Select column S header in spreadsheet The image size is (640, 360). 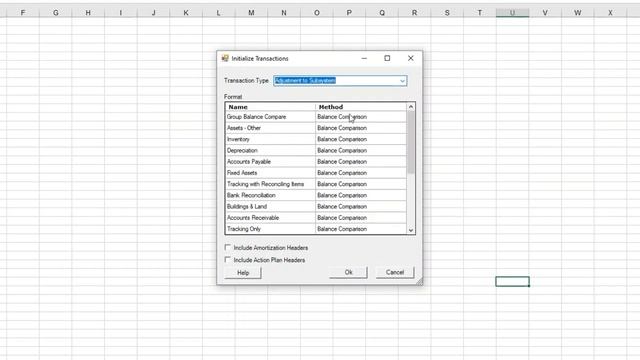pos(447,13)
